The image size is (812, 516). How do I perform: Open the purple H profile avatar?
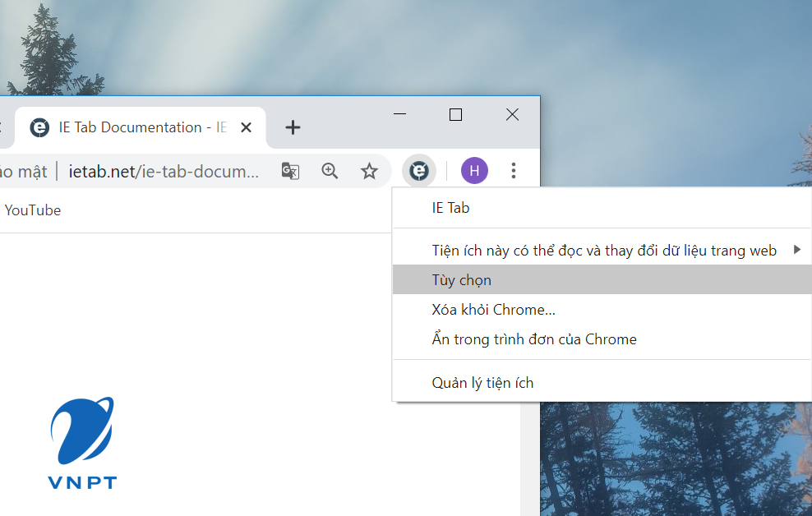474,171
